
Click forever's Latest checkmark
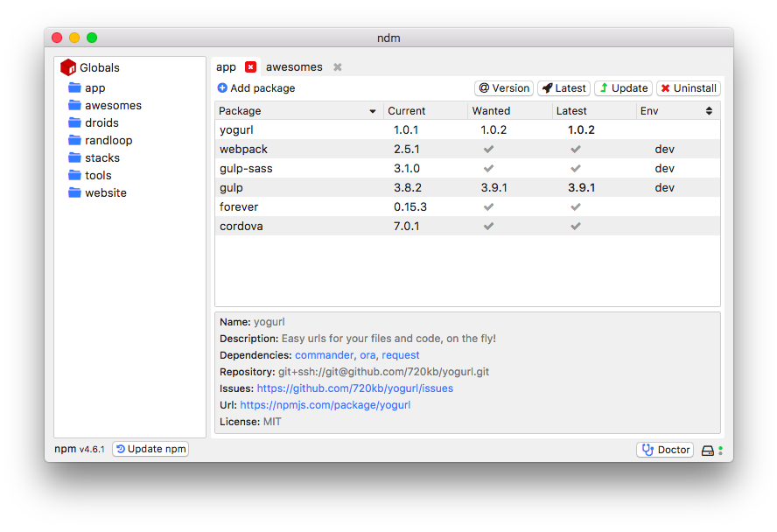[x=576, y=207]
